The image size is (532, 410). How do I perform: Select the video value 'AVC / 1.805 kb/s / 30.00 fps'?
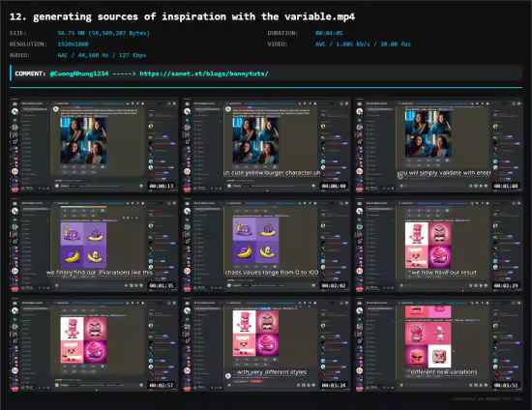tap(363, 44)
